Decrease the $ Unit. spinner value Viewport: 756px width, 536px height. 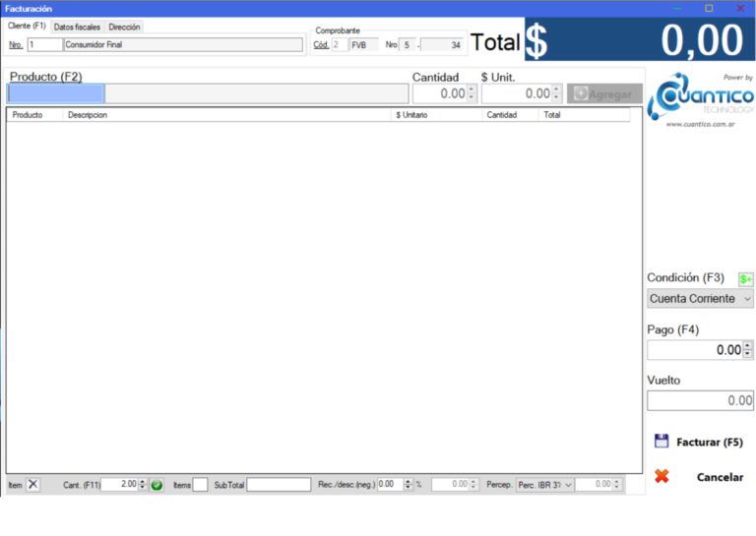[x=556, y=97]
